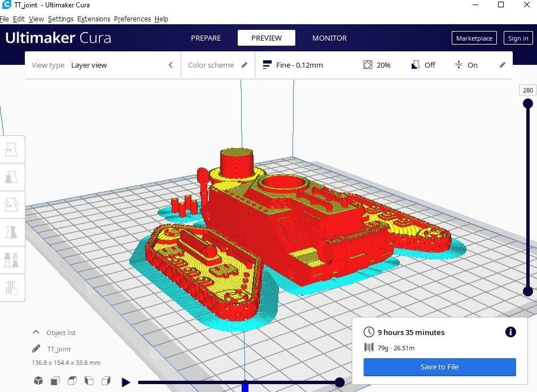This screenshot has height=392, width=537.
Task: Switch to the MONITOR stage
Action: (x=329, y=38)
